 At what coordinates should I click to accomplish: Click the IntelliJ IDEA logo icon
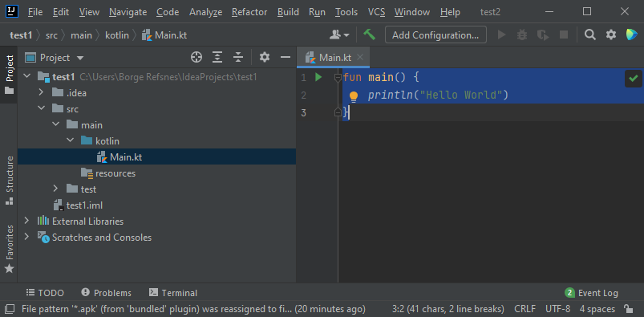pyautogui.click(x=11, y=11)
